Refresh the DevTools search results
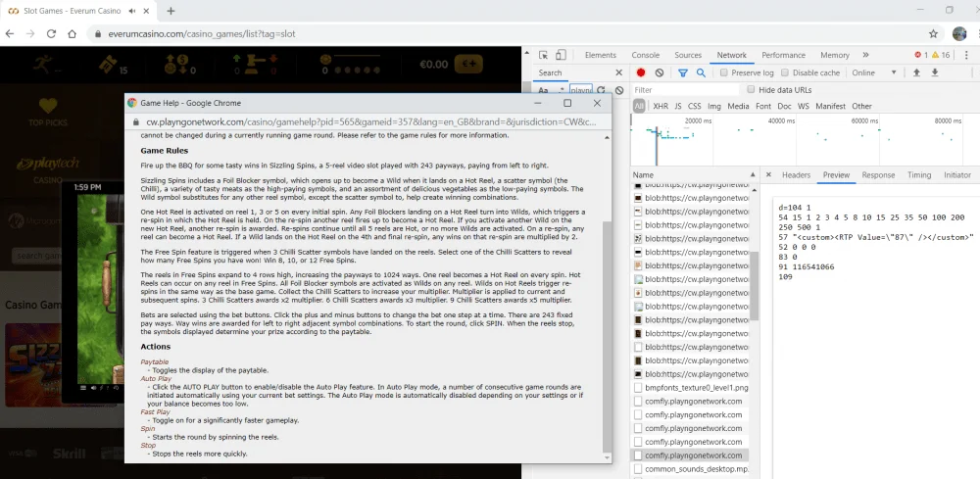This screenshot has height=479, width=980. 601,90
